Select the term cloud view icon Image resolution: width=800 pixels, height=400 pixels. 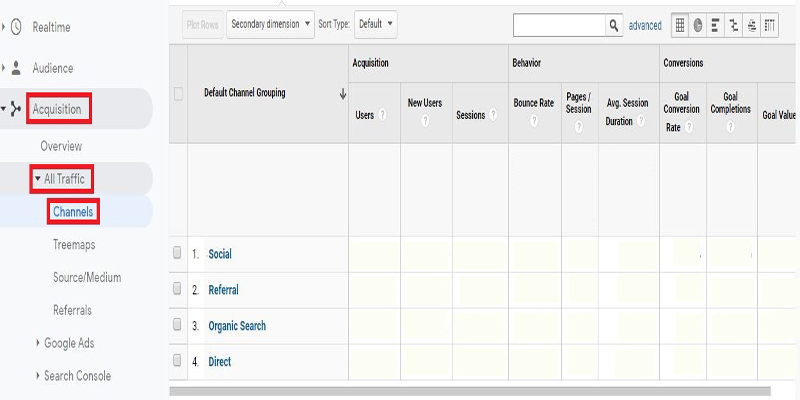click(x=752, y=25)
